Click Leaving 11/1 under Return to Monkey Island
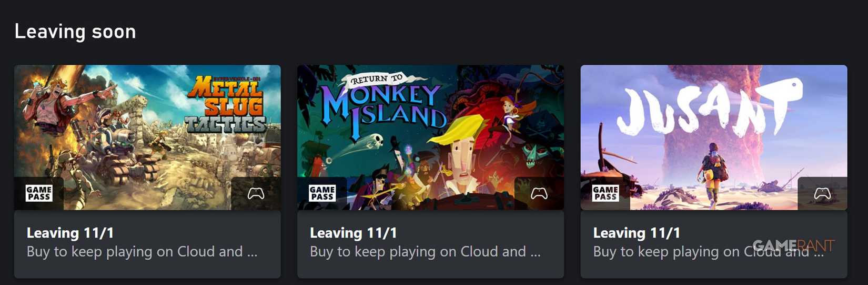The image size is (868, 285). pos(353,233)
